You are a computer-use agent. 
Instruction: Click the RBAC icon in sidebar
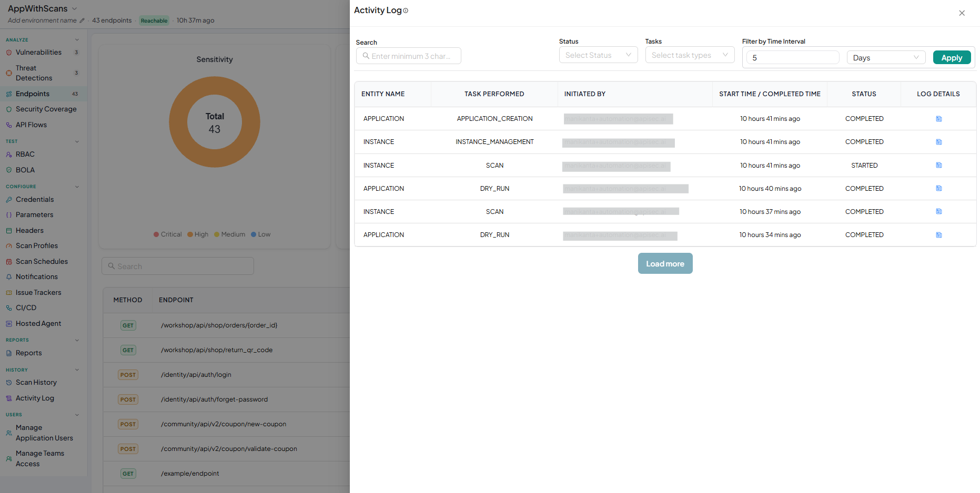[x=9, y=155]
